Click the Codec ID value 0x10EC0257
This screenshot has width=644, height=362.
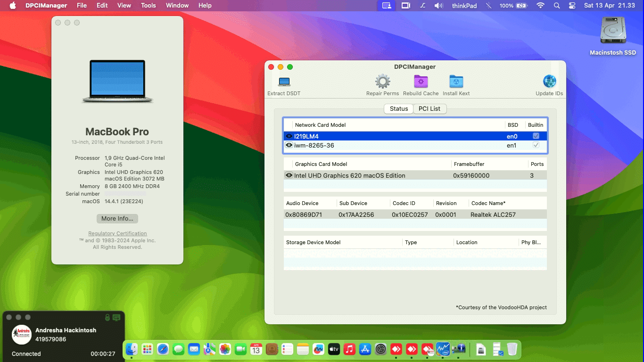[410, 214]
